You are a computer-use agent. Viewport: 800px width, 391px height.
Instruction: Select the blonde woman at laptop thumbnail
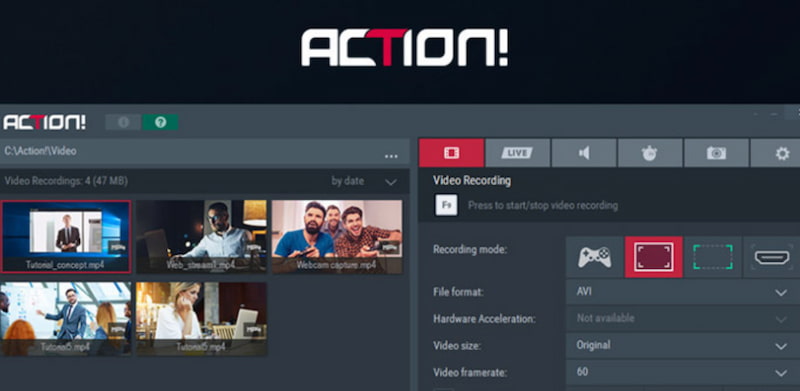(201, 319)
